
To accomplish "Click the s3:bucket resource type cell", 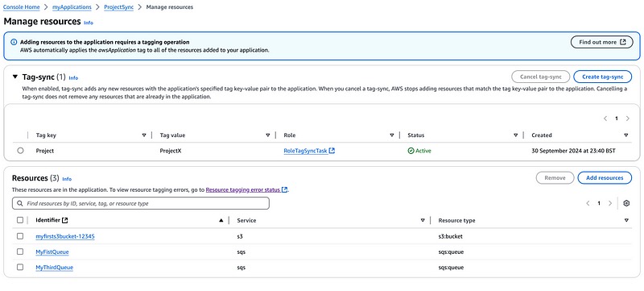I will (x=451, y=236).
